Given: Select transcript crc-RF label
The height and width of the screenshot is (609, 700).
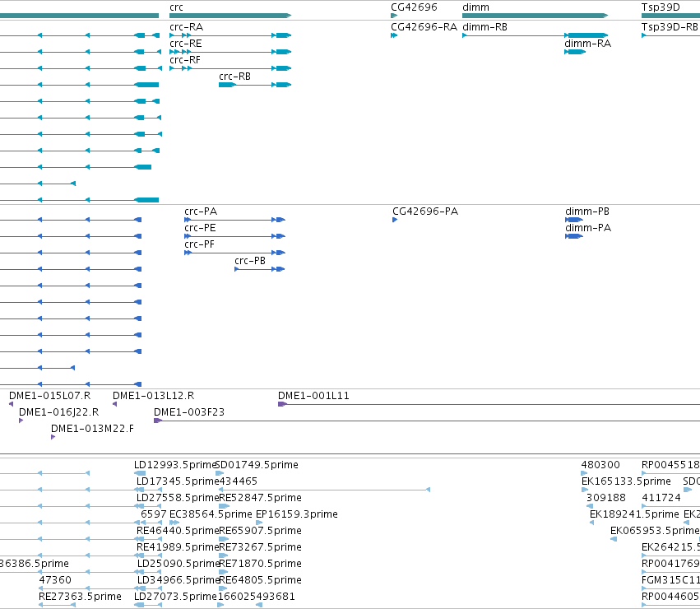Looking at the screenshot, I should pos(185,60).
